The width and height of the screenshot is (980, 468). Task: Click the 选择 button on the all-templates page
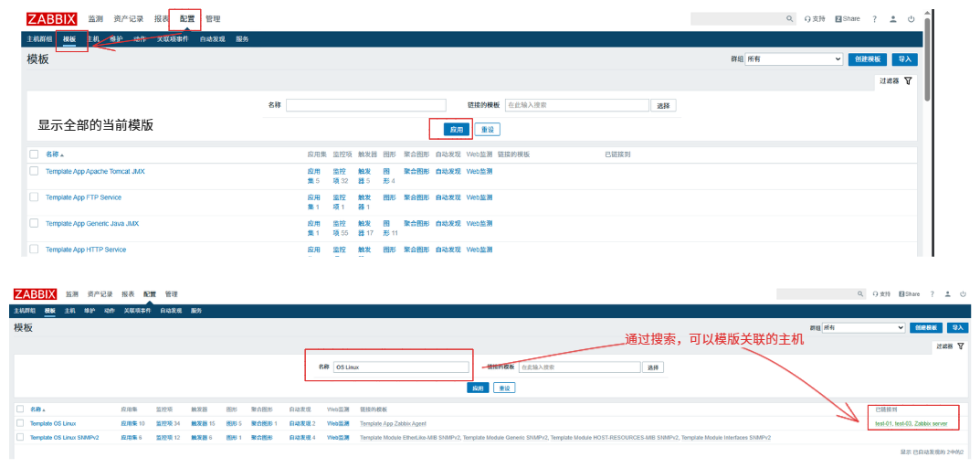pyautogui.click(x=663, y=105)
